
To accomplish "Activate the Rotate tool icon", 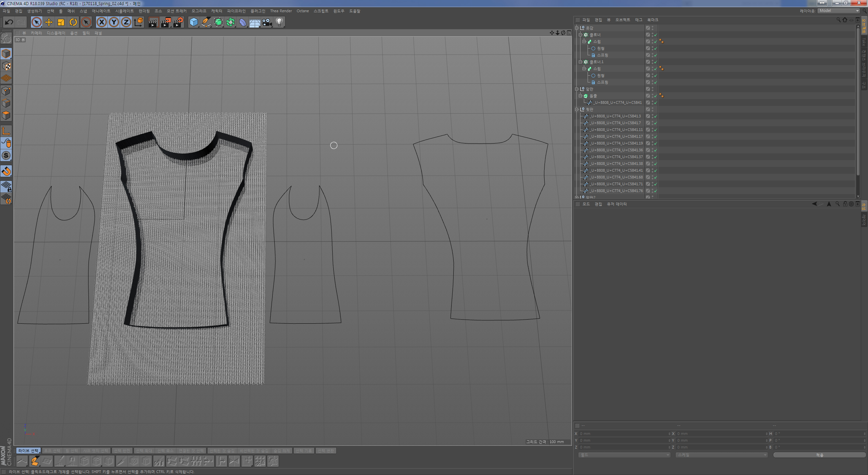I will pyautogui.click(x=73, y=22).
